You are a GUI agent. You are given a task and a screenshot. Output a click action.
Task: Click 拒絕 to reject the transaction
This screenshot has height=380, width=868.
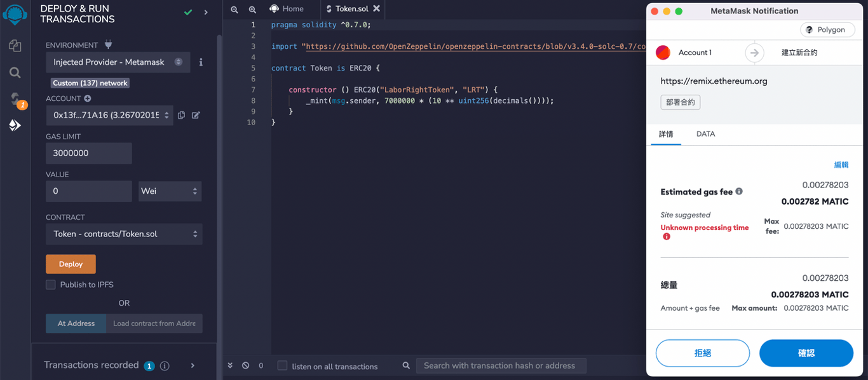click(x=703, y=353)
